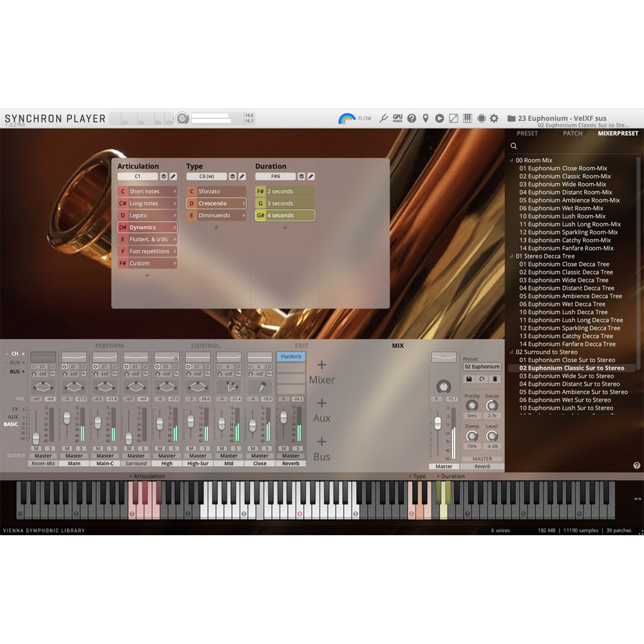Switch to the CONTROL tab
Image resolution: width=644 pixels, height=644 pixels.
click(x=205, y=346)
